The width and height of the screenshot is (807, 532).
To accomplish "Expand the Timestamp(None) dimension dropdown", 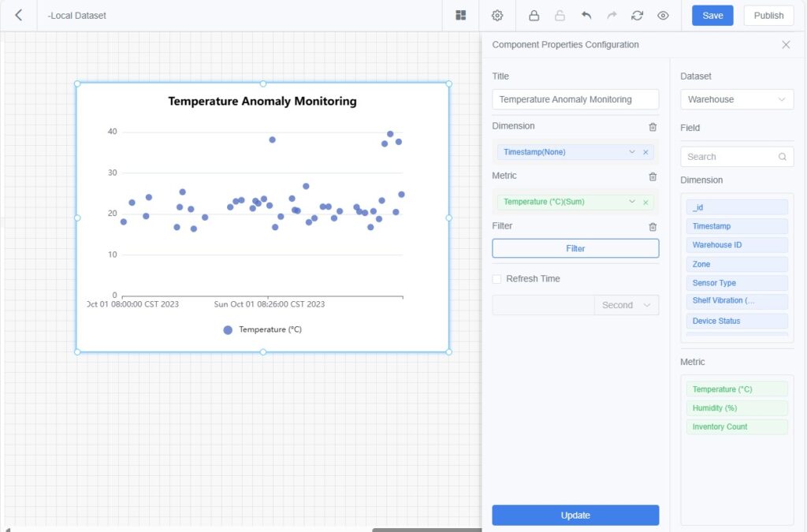I will click(x=631, y=152).
